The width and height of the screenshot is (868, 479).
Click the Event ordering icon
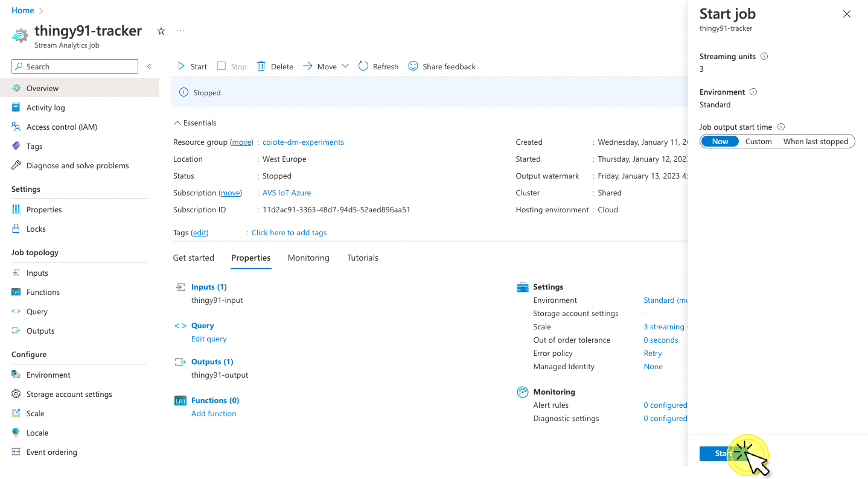click(x=16, y=452)
